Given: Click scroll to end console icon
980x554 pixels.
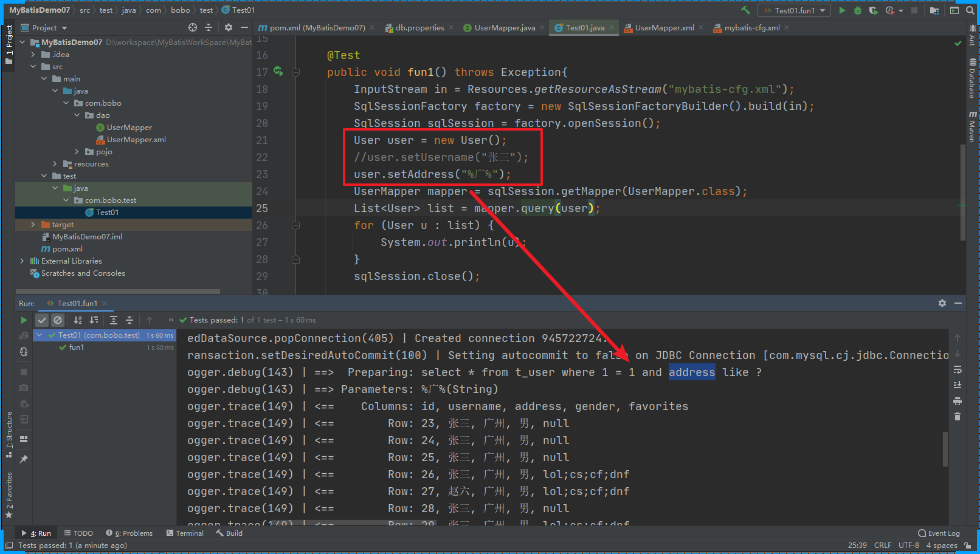Looking at the screenshot, I should click(958, 385).
